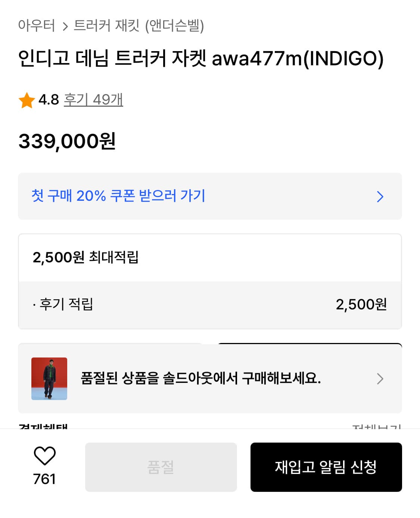Open the 아우터 breadcrumb category

pyautogui.click(x=37, y=26)
